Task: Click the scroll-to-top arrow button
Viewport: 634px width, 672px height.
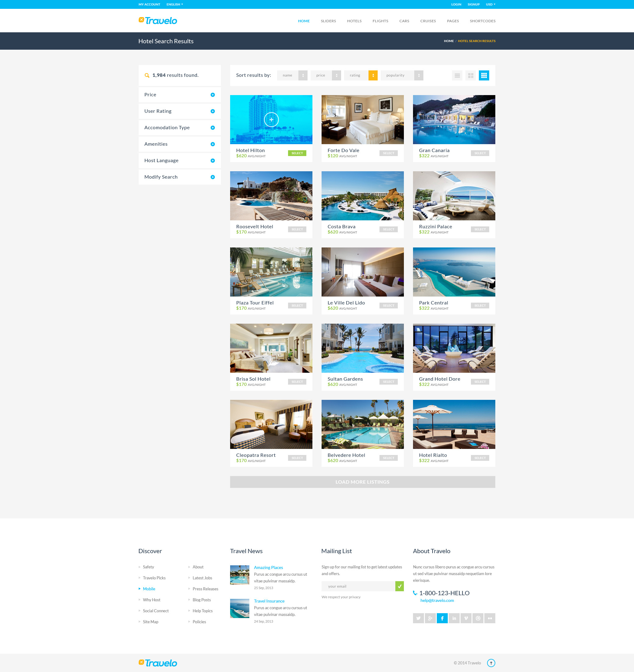Action: pyautogui.click(x=491, y=663)
